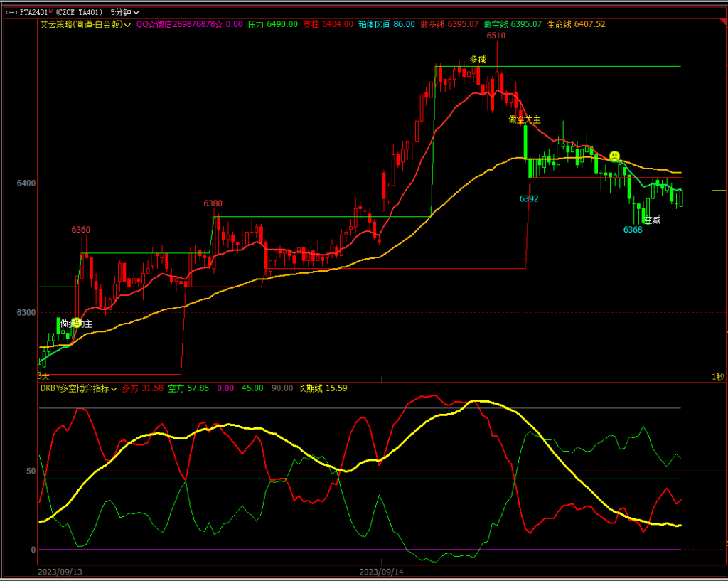The image size is (728, 581).
Task: Open the 5分钟 timeframe dropdown
Action: tap(125, 12)
